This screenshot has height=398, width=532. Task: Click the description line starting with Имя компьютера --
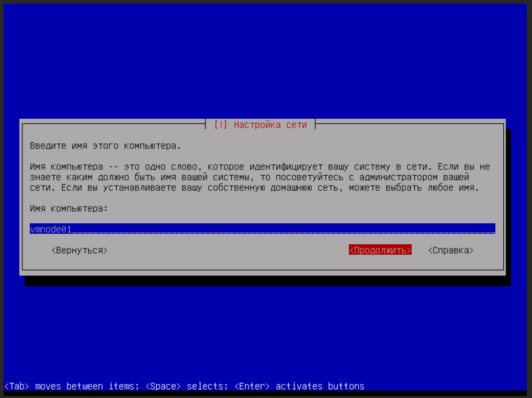coord(259,167)
